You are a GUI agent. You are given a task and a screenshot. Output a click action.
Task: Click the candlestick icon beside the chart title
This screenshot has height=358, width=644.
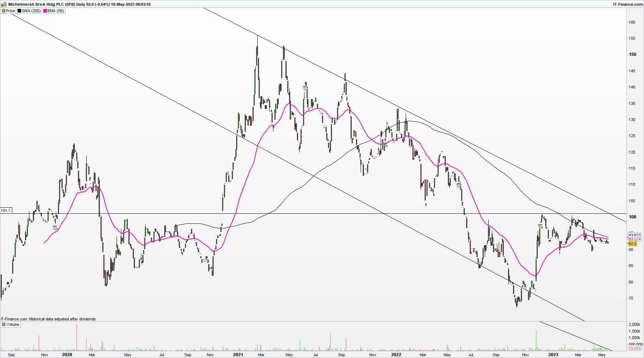[x=5, y=4]
